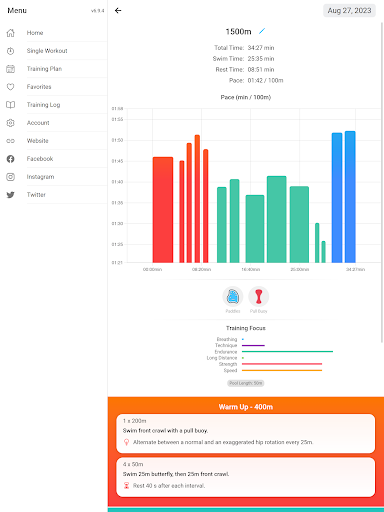
Task: Click the Facebook logo icon
Action: (10, 159)
